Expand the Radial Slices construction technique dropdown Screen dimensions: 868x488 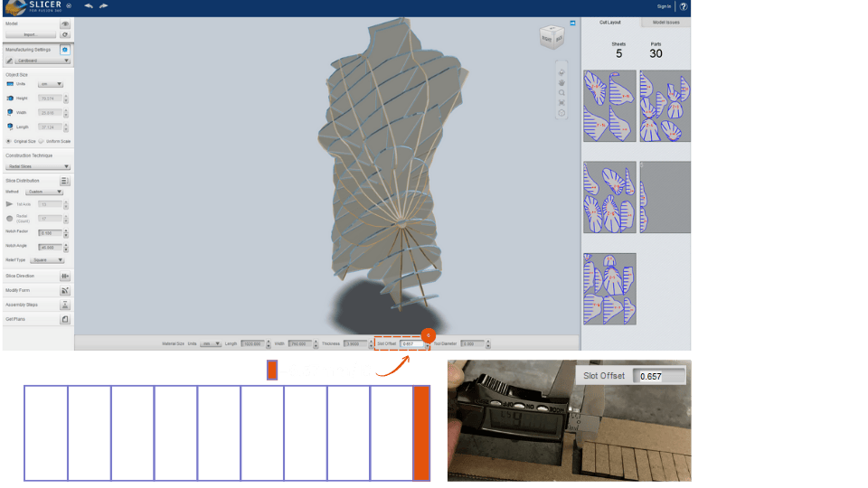click(x=38, y=166)
